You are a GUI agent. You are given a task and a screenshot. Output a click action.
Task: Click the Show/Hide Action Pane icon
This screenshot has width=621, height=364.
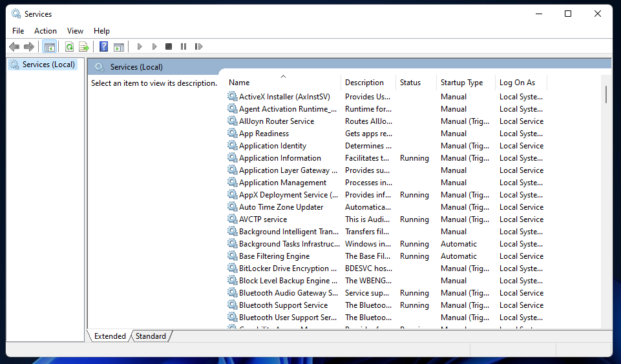[x=119, y=46]
